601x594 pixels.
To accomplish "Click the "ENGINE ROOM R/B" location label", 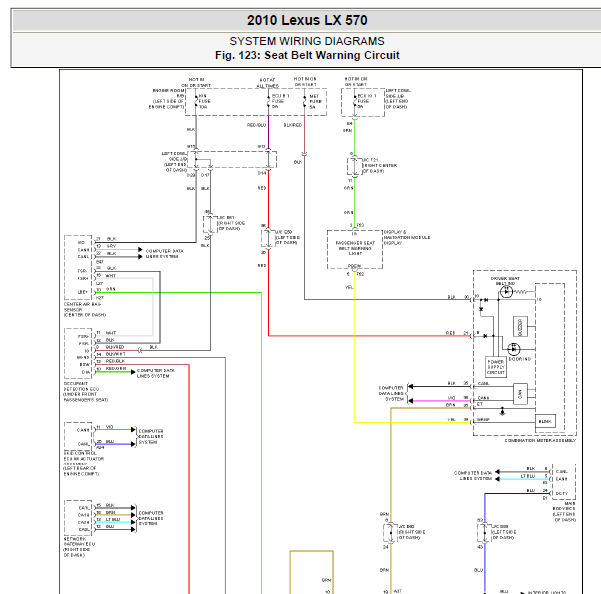I will coord(169,93).
